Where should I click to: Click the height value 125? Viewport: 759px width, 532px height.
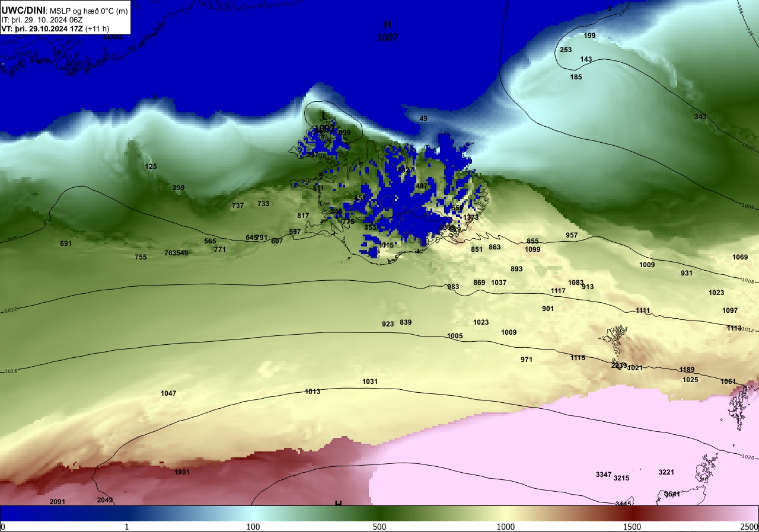(x=151, y=166)
